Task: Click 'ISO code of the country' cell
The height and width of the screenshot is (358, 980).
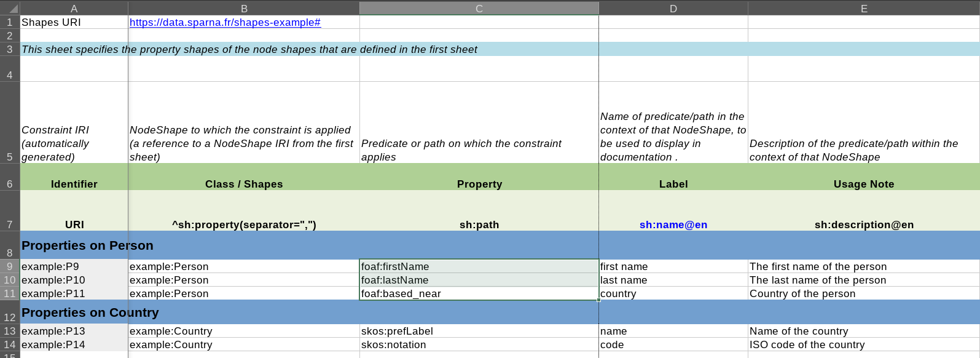Action: click(864, 344)
